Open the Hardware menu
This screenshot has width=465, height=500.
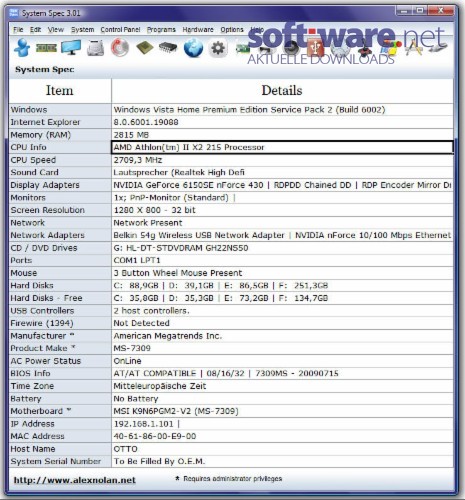click(x=198, y=30)
